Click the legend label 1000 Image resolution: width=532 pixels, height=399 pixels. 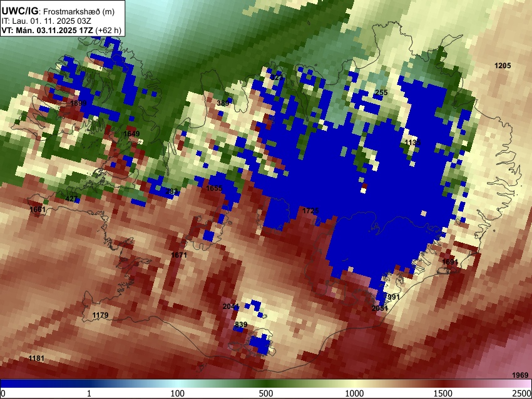(354, 393)
